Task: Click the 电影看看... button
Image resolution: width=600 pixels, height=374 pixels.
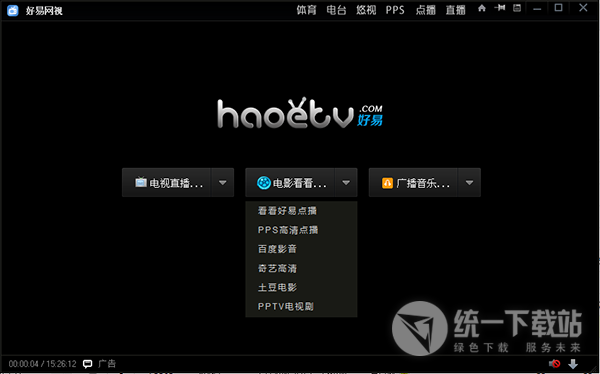Action: (x=290, y=183)
